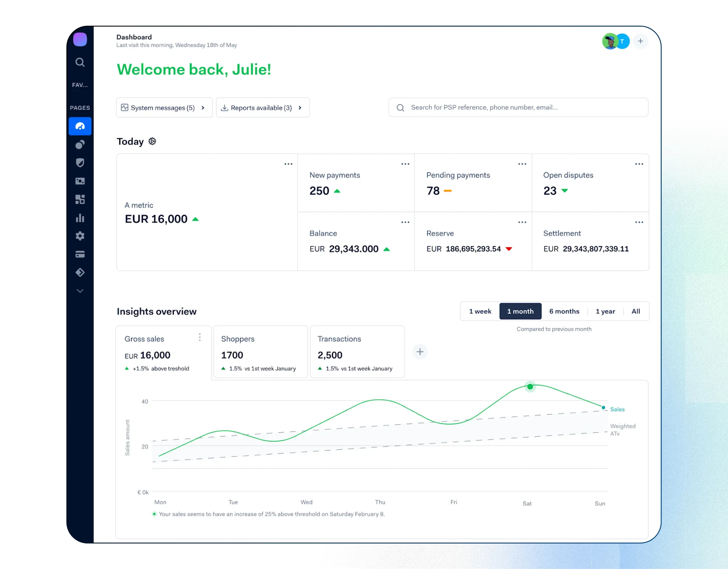
Task: Select the All time range
Action: 636,311
